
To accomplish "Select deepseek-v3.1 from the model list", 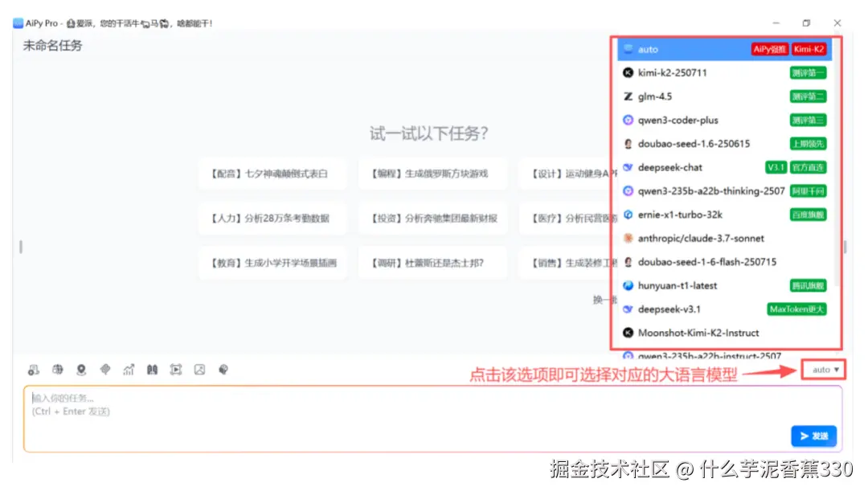I will coord(725,309).
